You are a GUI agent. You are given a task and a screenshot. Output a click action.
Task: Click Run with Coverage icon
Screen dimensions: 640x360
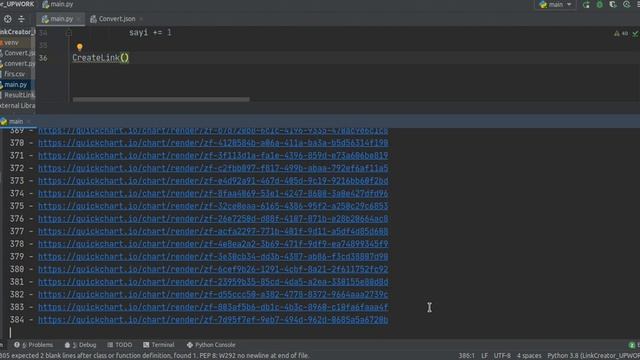[x=613, y=4]
